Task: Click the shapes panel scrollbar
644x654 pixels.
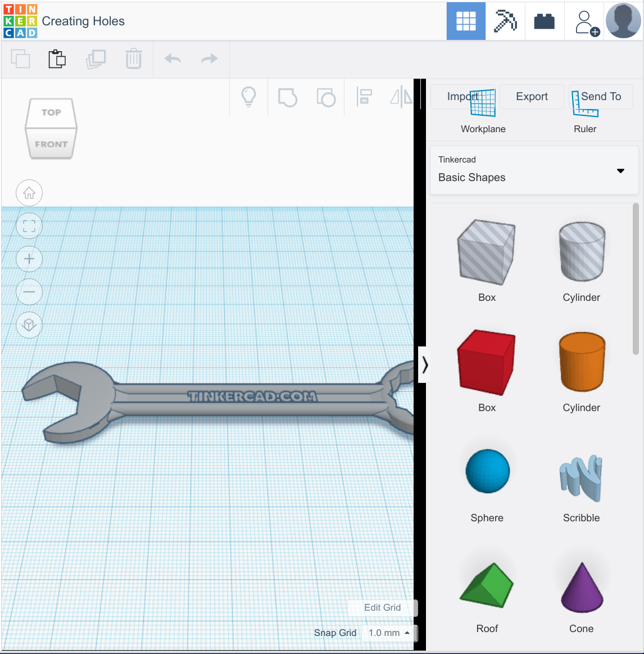Action: point(635,278)
